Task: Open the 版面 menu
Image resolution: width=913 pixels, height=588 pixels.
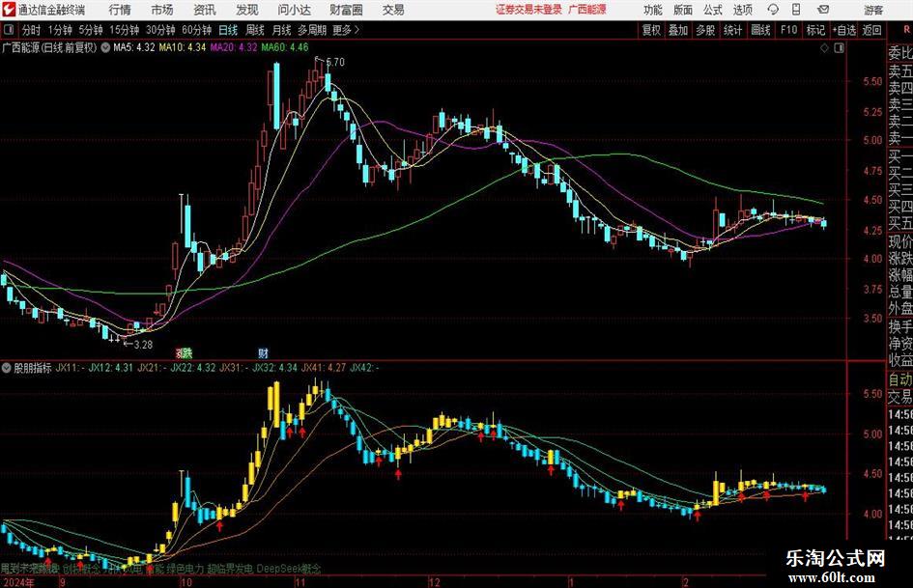Action: click(683, 10)
